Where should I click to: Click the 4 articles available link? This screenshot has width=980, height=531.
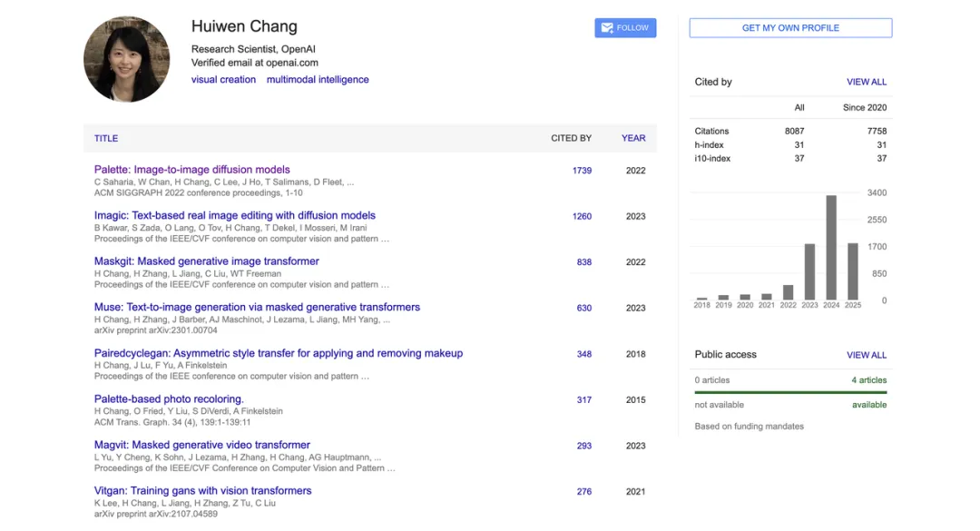pos(868,380)
